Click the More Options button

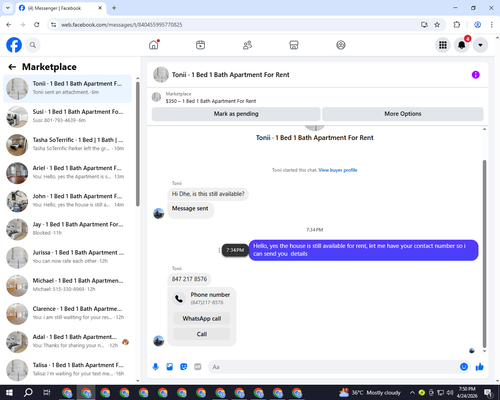point(403,114)
